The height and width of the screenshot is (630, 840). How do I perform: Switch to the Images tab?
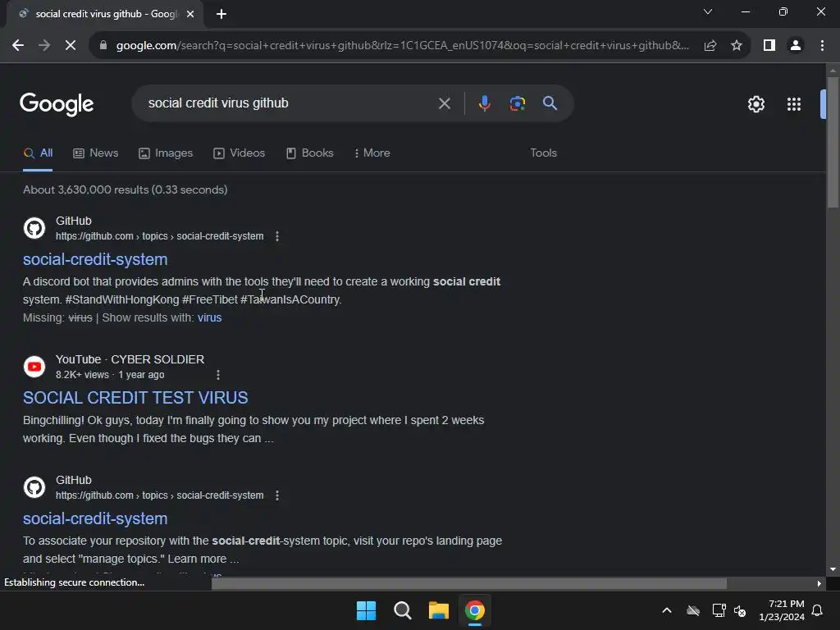[x=166, y=153]
